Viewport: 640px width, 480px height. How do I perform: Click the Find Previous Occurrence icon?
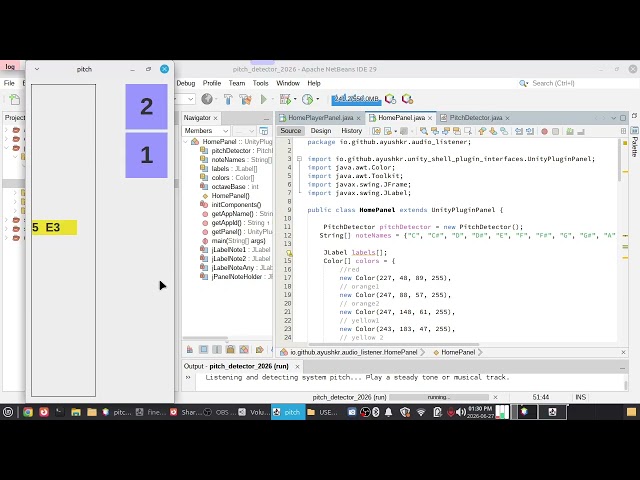click(x=435, y=131)
